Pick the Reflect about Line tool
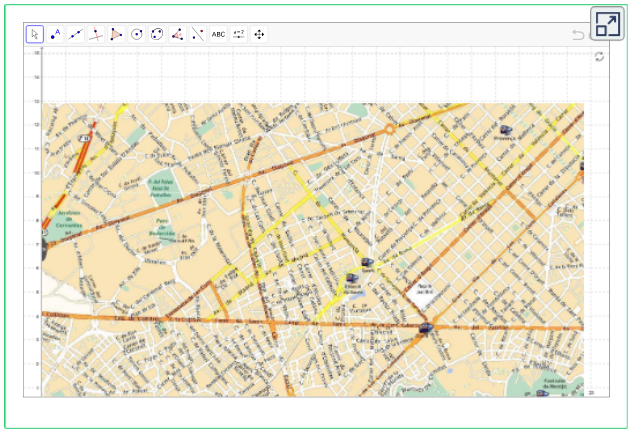This screenshot has height=433, width=631. [x=198, y=34]
